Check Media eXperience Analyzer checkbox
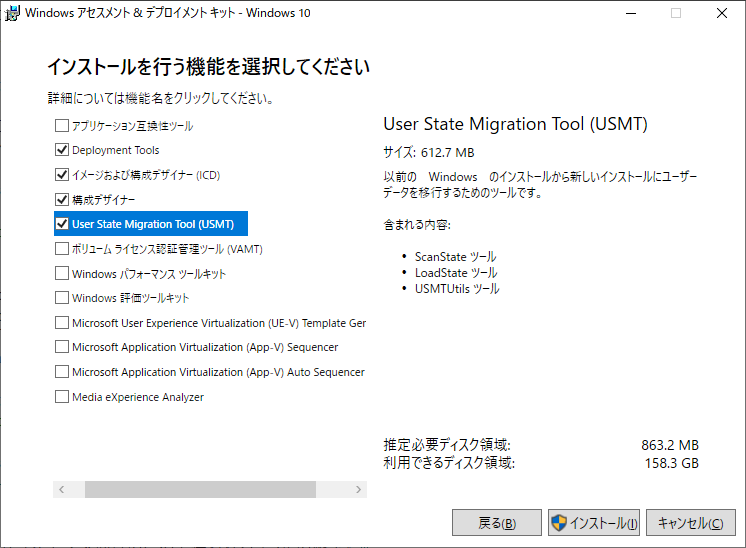 point(62,397)
